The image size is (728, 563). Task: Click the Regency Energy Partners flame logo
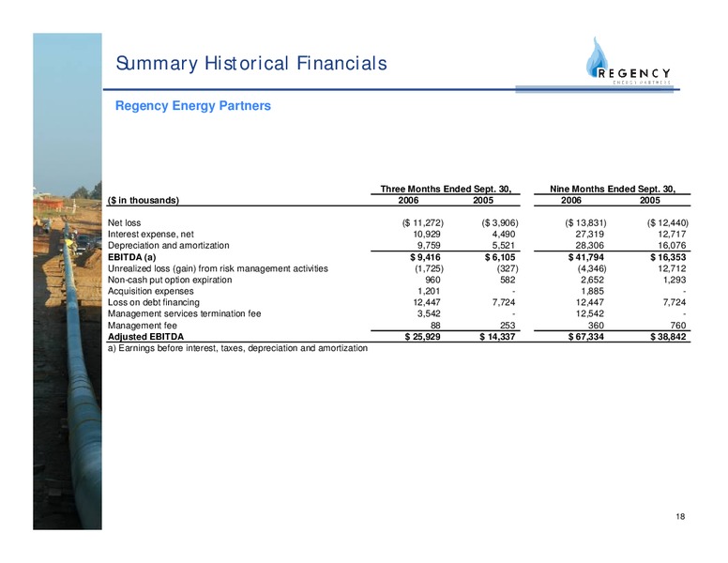pyautogui.click(x=629, y=61)
